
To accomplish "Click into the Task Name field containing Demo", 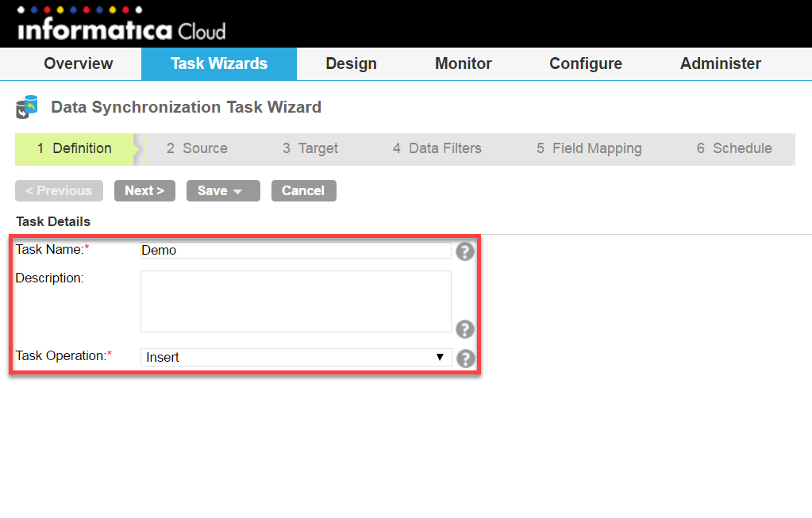I will tap(296, 250).
